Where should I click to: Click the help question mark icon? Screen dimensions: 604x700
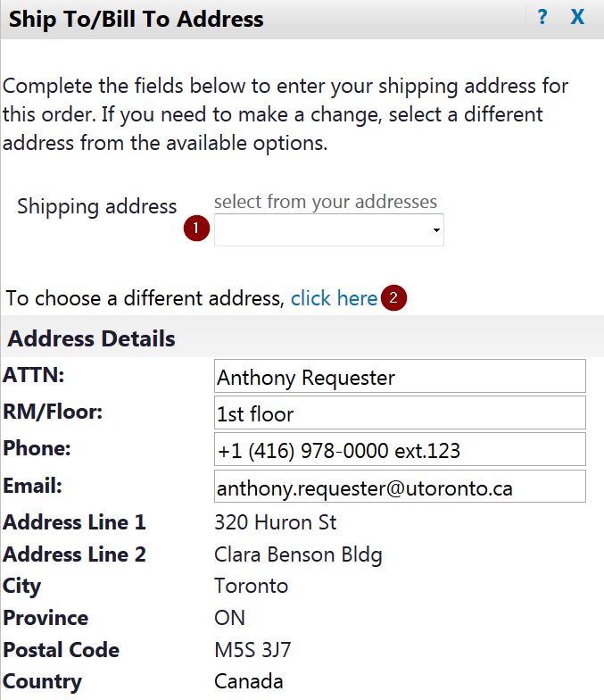(542, 17)
